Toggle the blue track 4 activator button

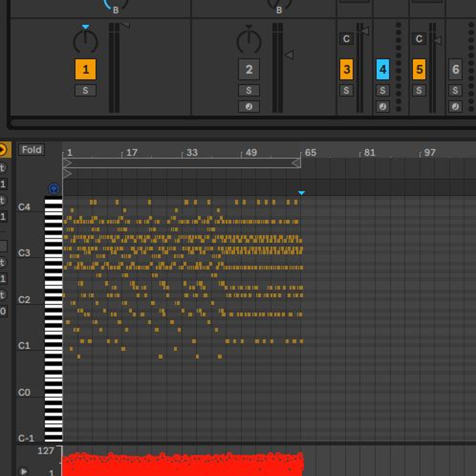383,69
